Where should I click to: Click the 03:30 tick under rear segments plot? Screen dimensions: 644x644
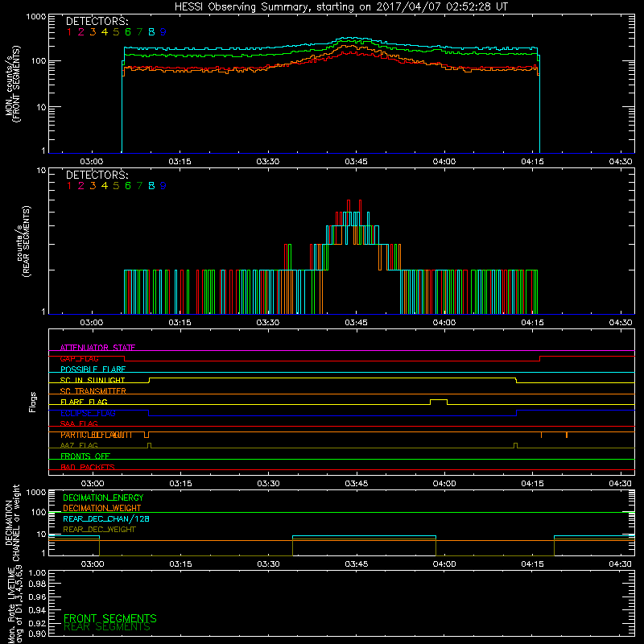click(268, 323)
